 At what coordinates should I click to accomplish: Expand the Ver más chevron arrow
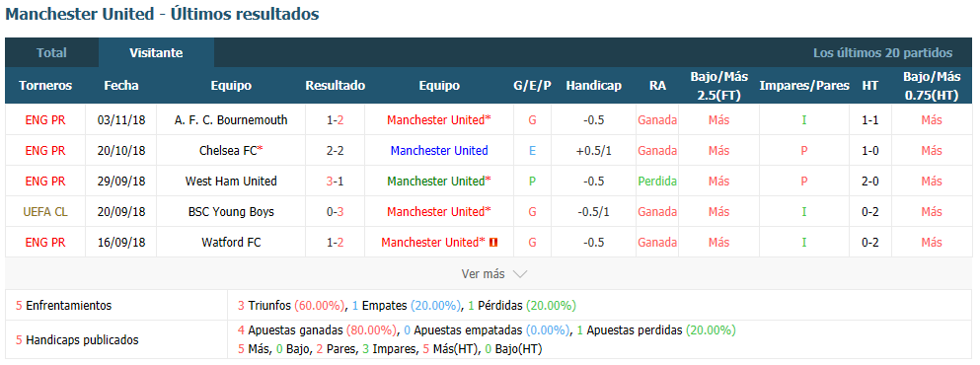point(520,274)
